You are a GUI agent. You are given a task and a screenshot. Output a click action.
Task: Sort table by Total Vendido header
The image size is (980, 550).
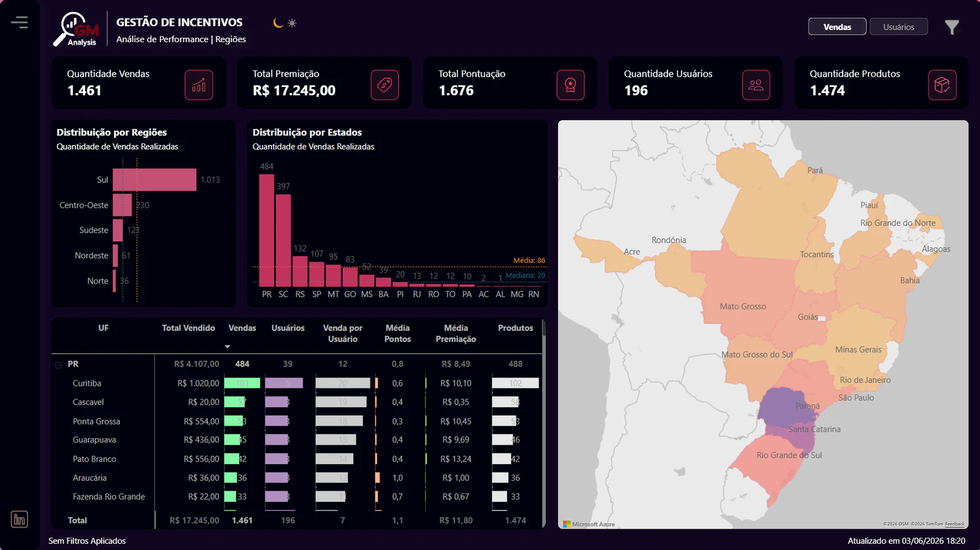[188, 328]
